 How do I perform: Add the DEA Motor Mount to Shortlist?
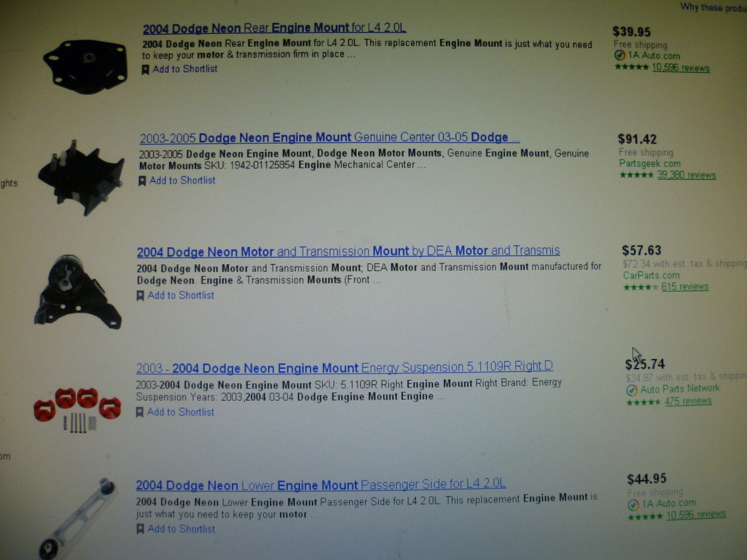pyautogui.click(x=176, y=295)
